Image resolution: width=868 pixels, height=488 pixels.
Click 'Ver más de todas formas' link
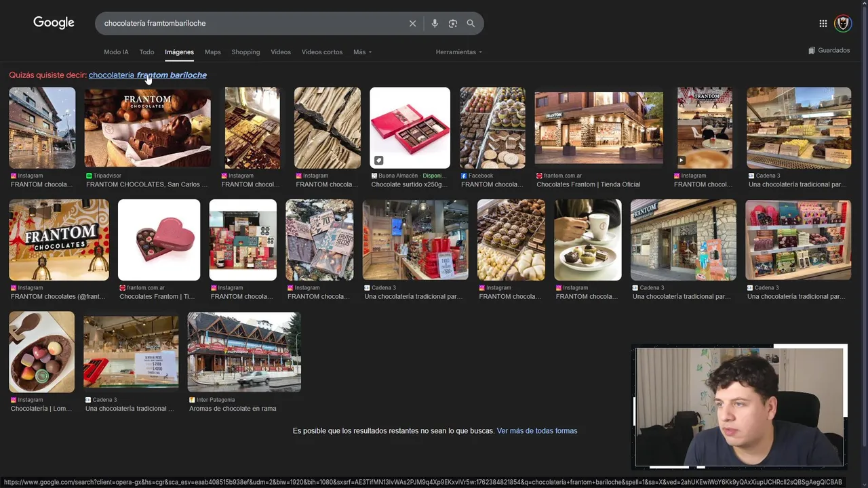click(x=537, y=431)
